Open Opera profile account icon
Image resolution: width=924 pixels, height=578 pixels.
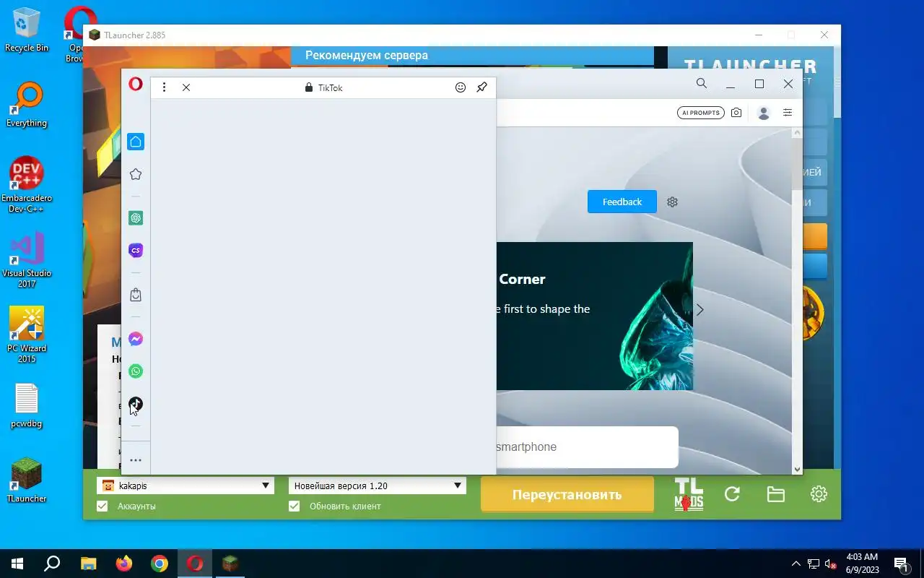[x=764, y=113]
